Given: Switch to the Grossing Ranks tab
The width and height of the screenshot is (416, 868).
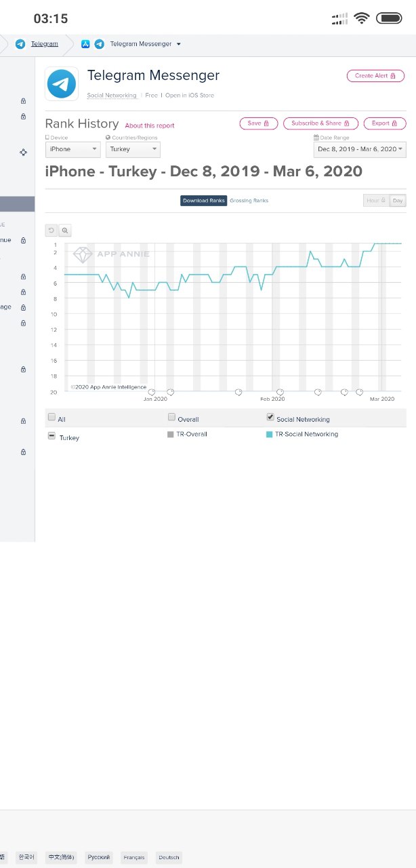Looking at the screenshot, I should coord(249,201).
